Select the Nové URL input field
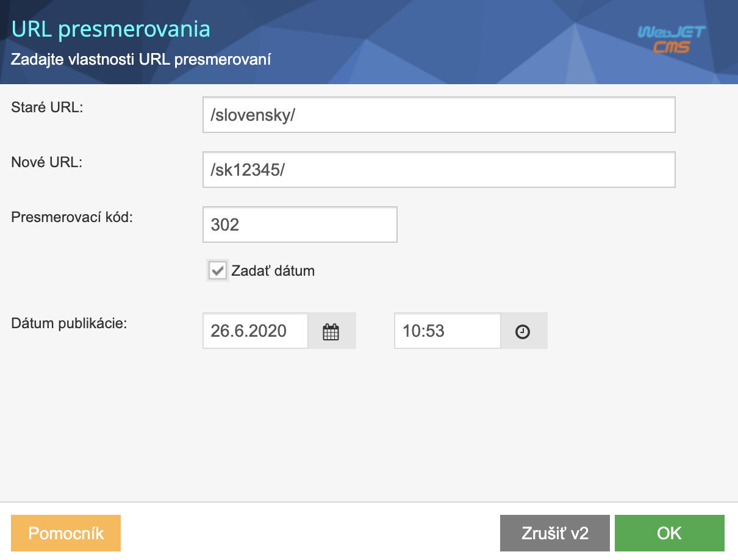The width and height of the screenshot is (738, 560). click(439, 169)
